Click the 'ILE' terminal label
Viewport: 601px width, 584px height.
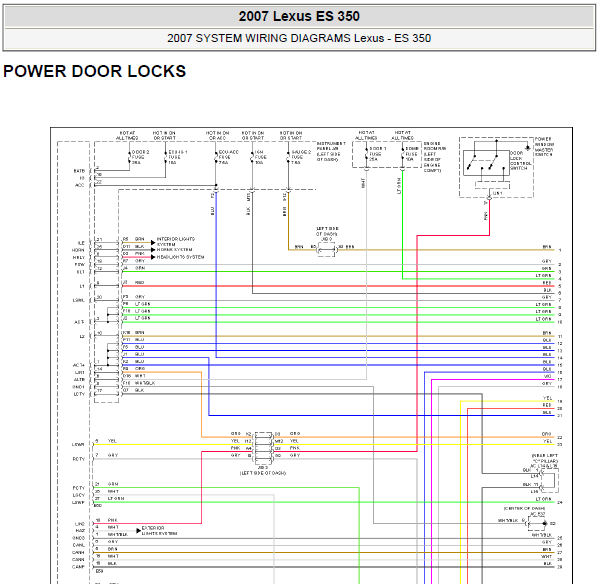81,243
